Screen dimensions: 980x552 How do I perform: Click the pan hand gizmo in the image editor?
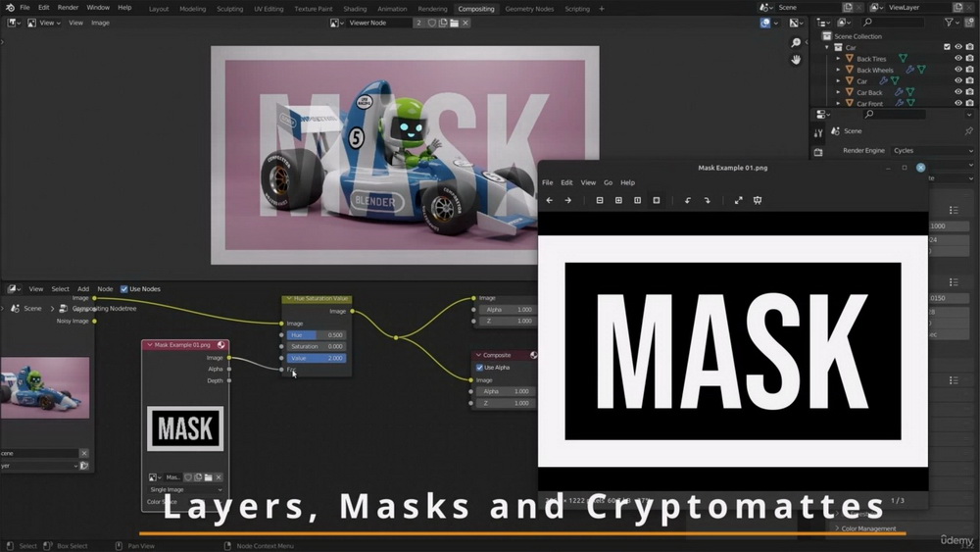coord(796,60)
